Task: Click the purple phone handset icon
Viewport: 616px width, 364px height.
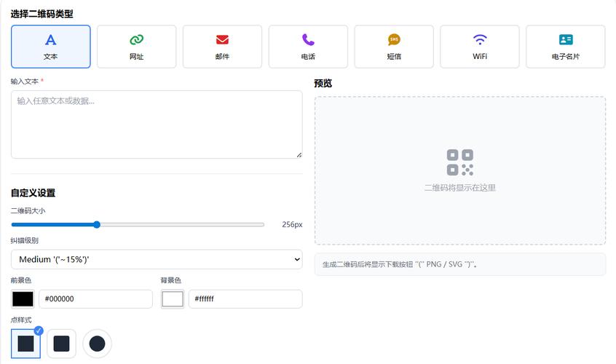Action: point(308,39)
